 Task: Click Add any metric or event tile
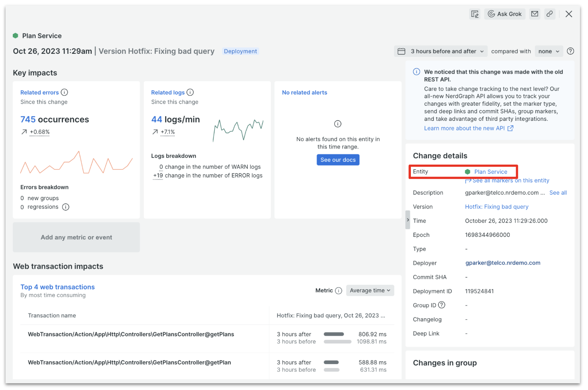tap(76, 237)
